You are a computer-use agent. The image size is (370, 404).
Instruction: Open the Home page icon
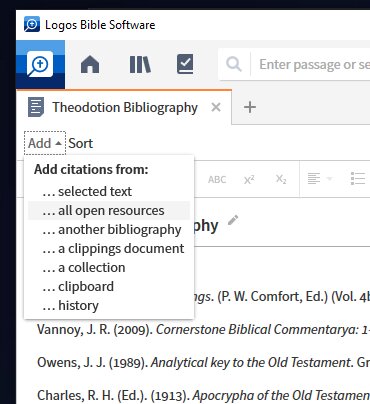(x=90, y=64)
